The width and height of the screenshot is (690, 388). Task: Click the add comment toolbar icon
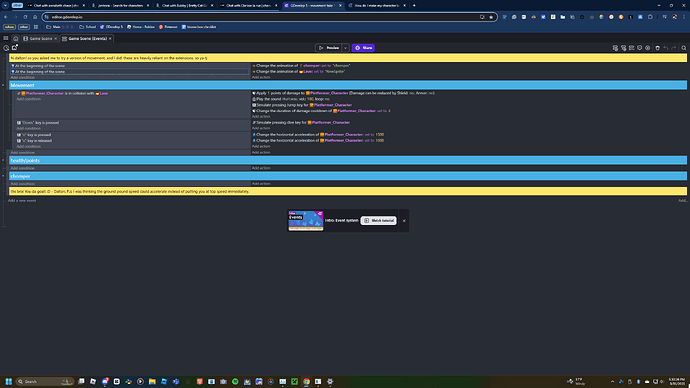click(x=631, y=48)
